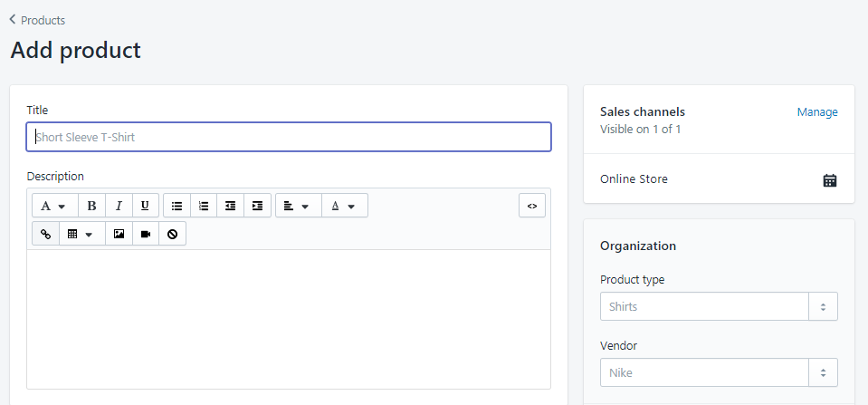The image size is (868, 405).
Task: Open the text color dropdown
Action: click(344, 206)
